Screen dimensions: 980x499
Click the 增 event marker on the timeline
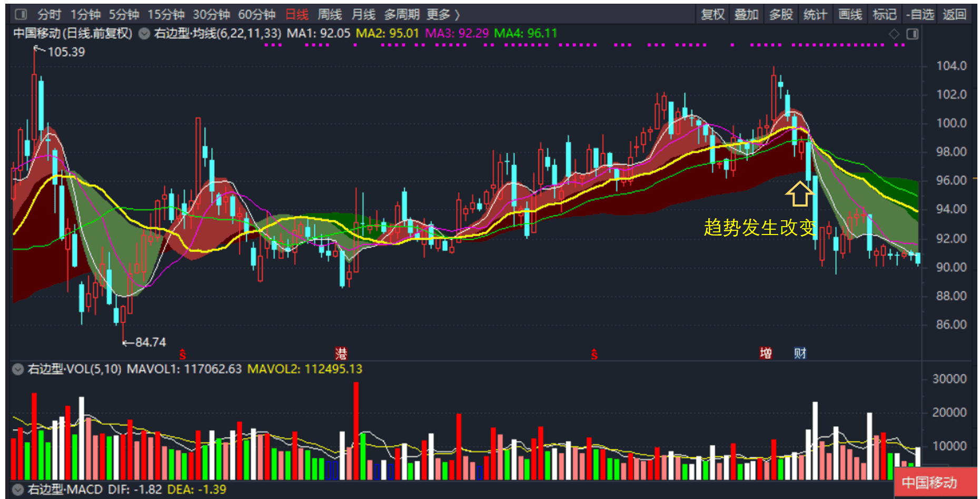click(766, 353)
